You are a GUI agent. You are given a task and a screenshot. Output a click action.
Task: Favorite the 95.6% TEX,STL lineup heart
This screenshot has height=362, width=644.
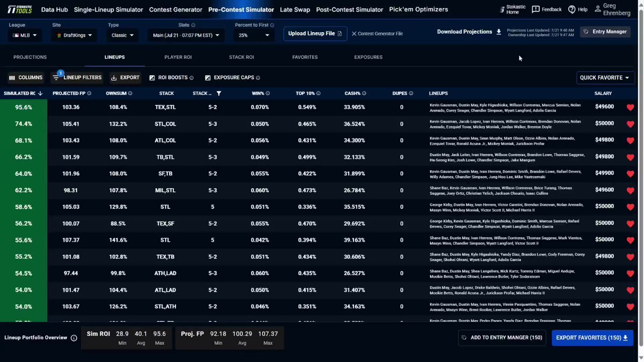631,107
